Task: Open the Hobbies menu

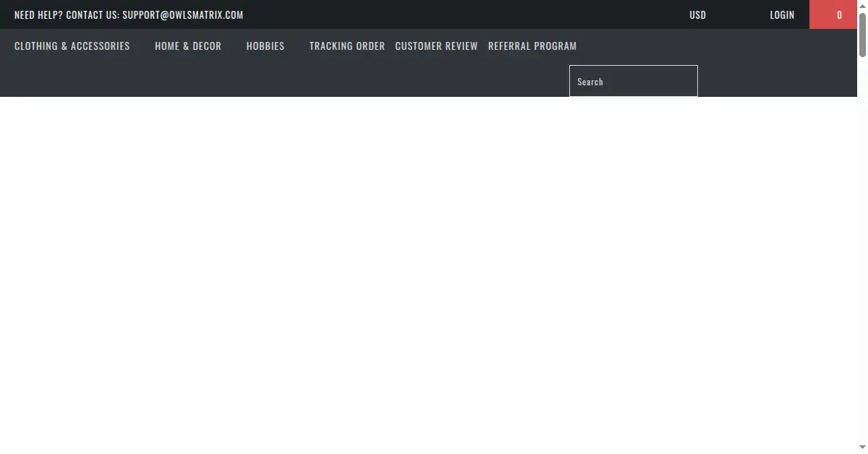Action: point(265,46)
